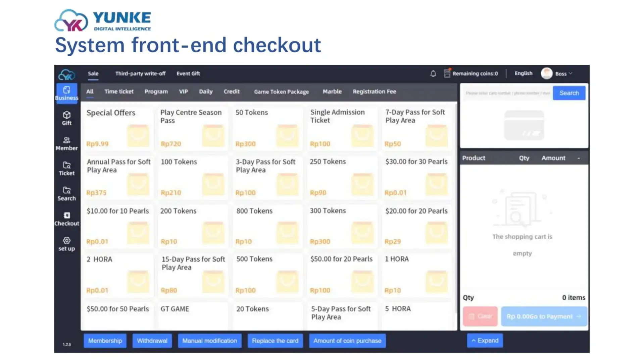Filter by Game Token Package category
This screenshot has width=644, height=362.
(x=281, y=92)
